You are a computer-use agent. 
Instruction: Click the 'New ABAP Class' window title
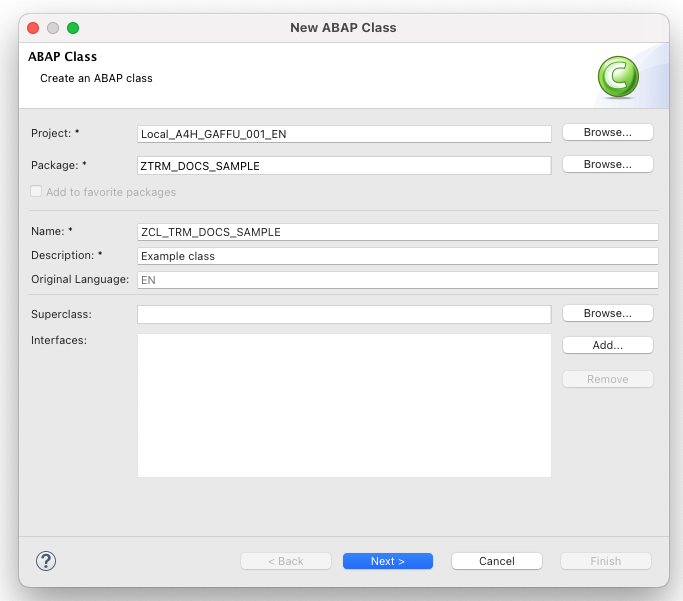click(343, 28)
